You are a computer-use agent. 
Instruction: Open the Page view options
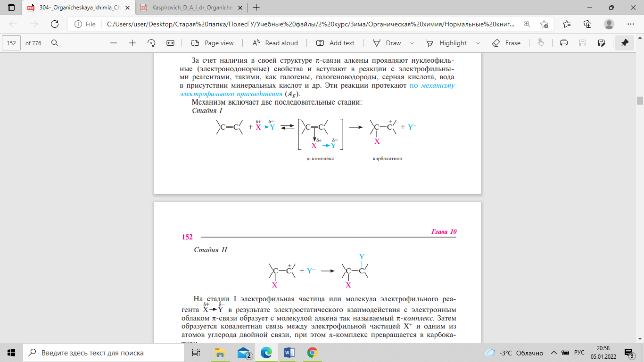point(213,43)
